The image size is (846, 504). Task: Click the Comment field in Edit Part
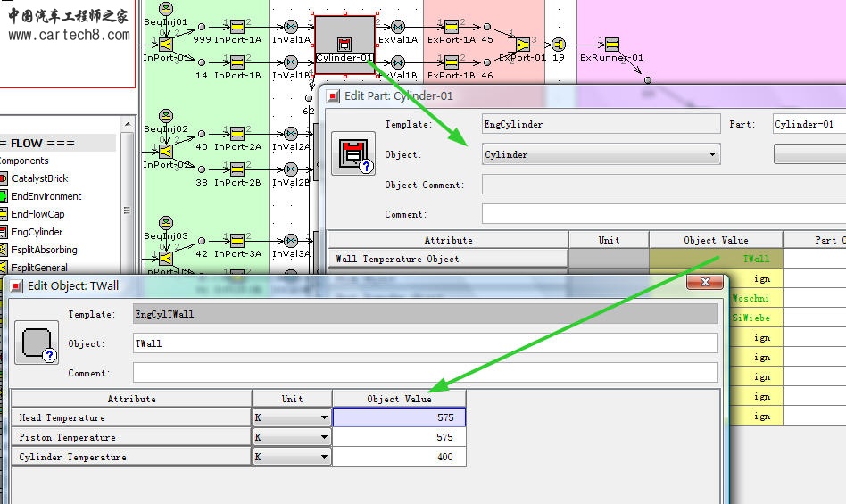[x=664, y=214]
